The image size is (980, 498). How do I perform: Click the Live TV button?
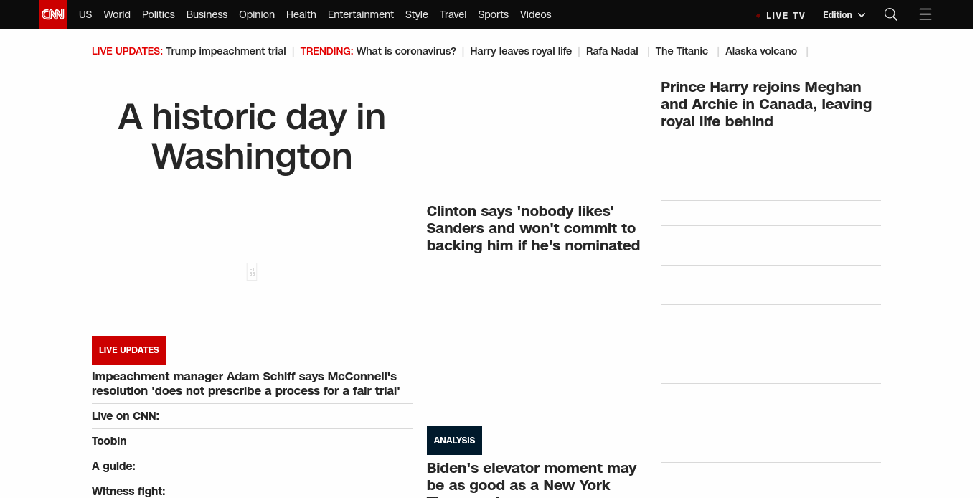point(781,15)
